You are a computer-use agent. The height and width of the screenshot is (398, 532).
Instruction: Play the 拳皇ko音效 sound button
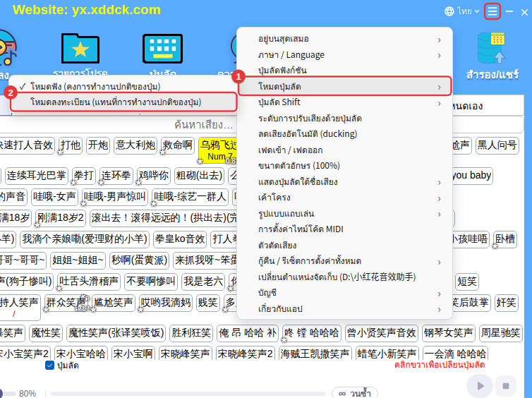click(180, 239)
